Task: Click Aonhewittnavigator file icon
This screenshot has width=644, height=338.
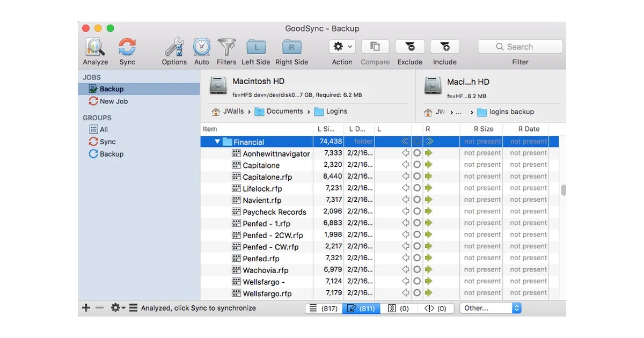Action: (x=236, y=153)
